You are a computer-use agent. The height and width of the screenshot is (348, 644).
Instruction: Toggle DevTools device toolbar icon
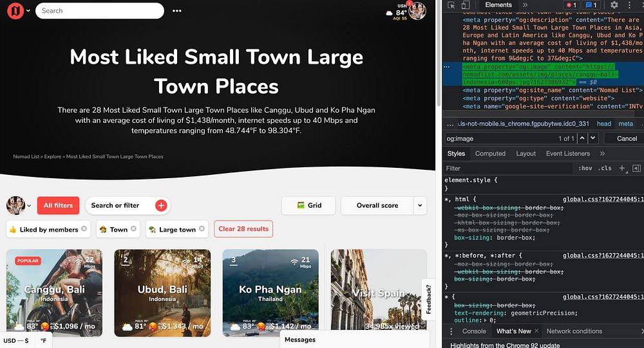tap(466, 5)
